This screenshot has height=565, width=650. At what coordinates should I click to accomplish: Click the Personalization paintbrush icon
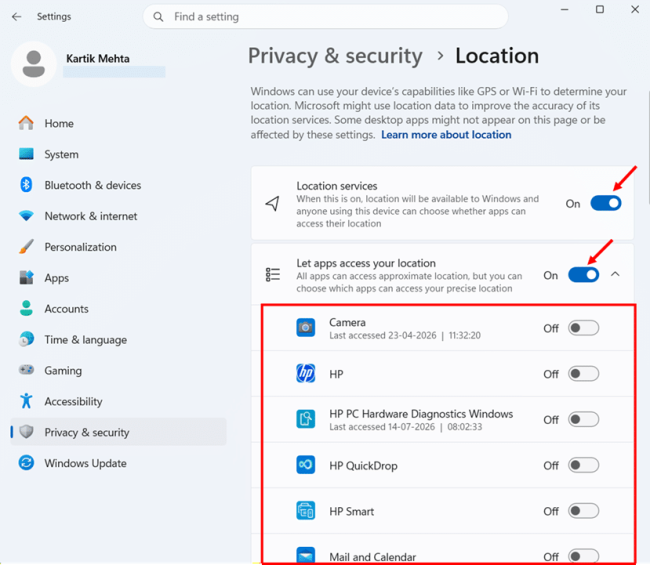[26, 247]
